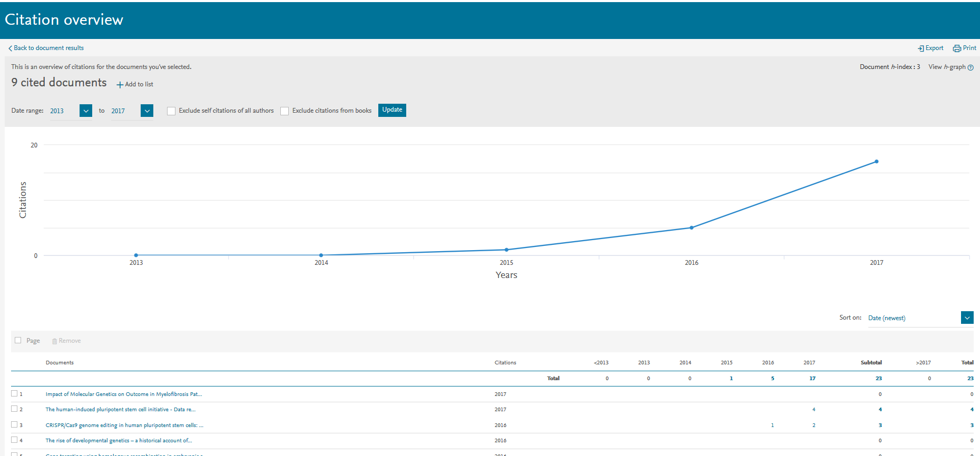
Task: Click the Total row subtotal value 23
Action: (x=878, y=378)
